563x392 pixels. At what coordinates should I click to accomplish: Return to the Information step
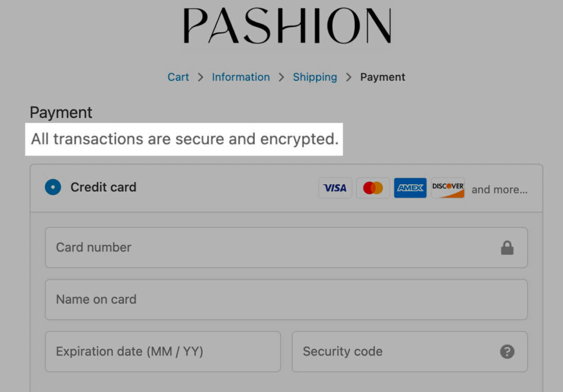point(241,77)
